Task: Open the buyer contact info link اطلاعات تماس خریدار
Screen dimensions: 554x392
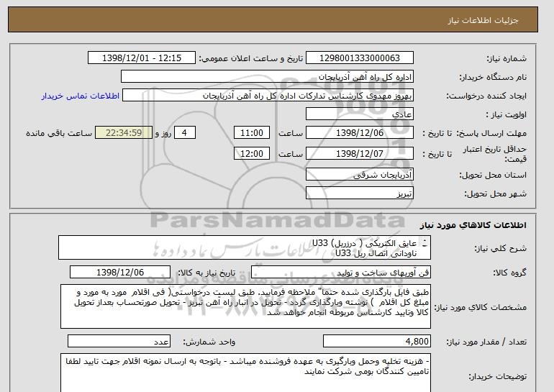Action: click(x=81, y=96)
